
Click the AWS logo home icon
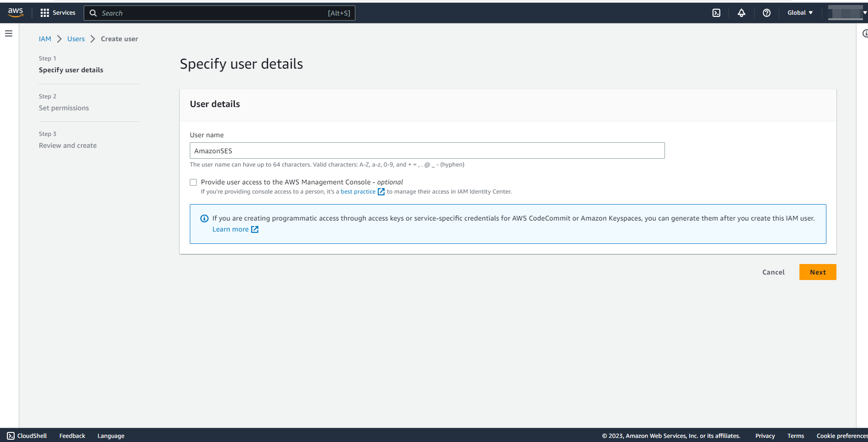16,13
